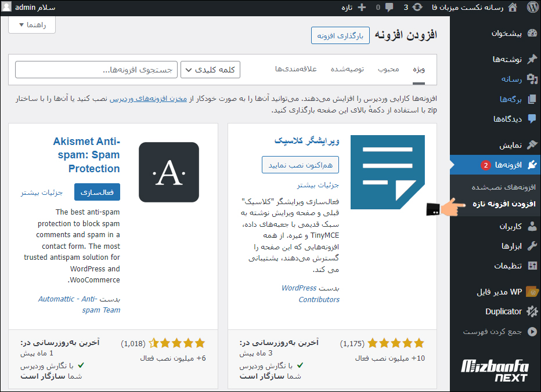Image resolution: width=541 pixels, height=392 pixels.
Task: Click the برگه‌ها pages icon
Action: (532, 99)
